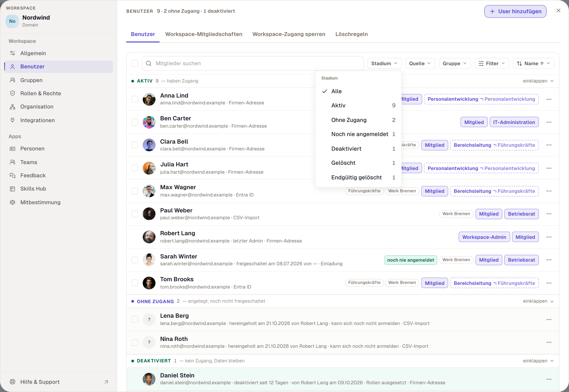Open the Quelle filter dropdown
Image resolution: width=569 pixels, height=392 pixels.
pyautogui.click(x=420, y=63)
